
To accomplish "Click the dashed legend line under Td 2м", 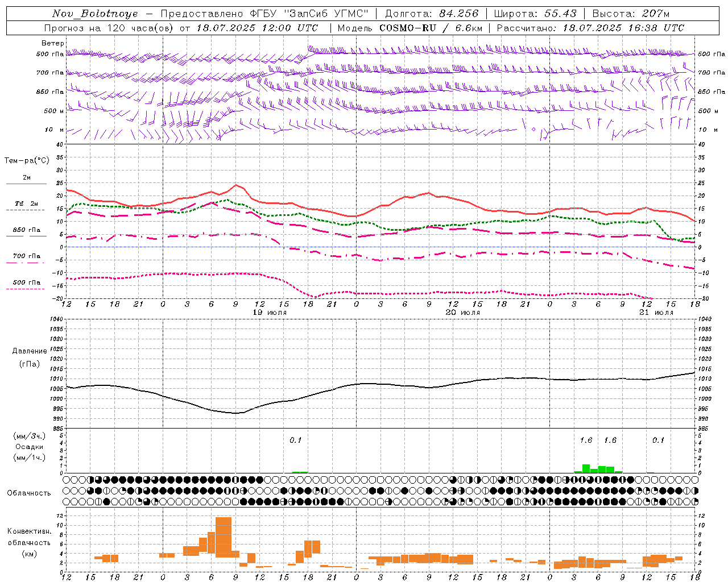I will point(26,210).
